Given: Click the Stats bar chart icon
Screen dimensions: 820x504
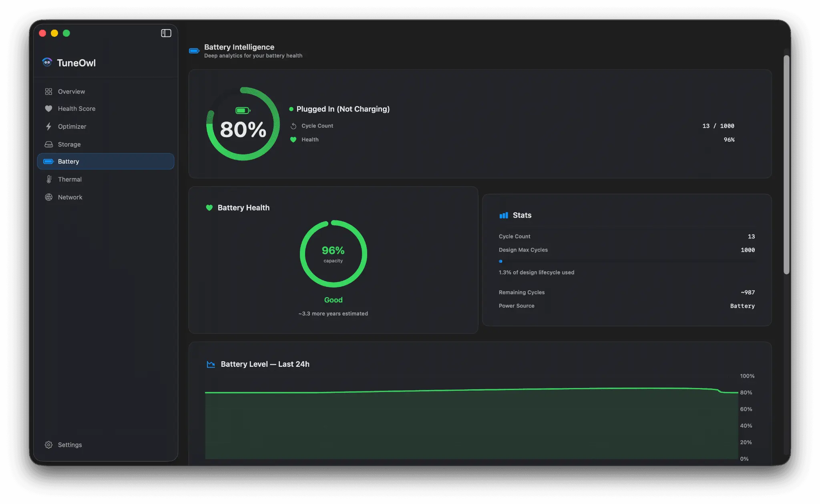Looking at the screenshot, I should [504, 215].
